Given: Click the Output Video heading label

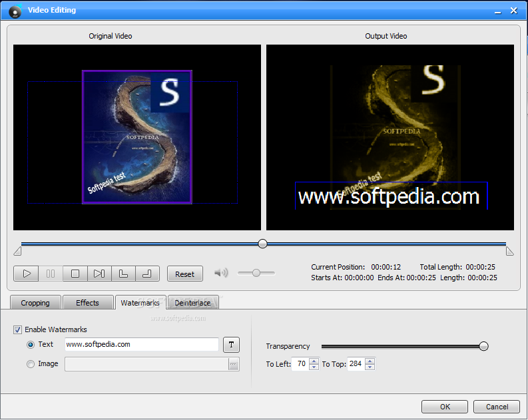Looking at the screenshot, I should tap(386, 36).
